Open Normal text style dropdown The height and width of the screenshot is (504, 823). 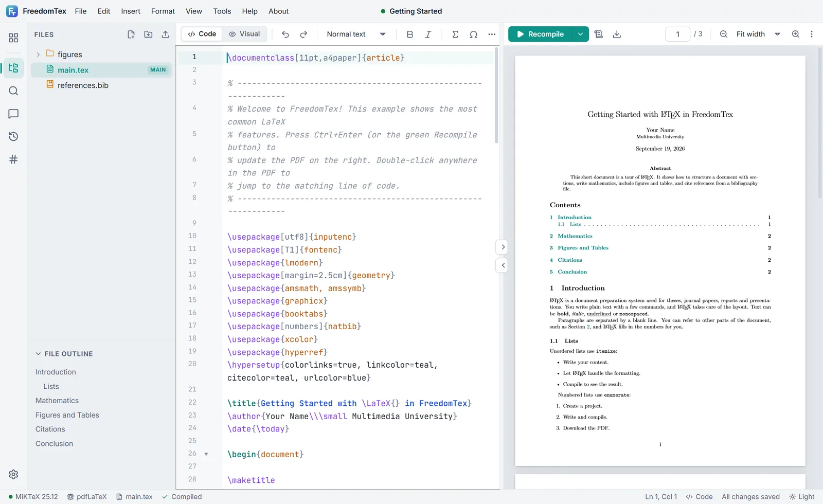point(356,34)
